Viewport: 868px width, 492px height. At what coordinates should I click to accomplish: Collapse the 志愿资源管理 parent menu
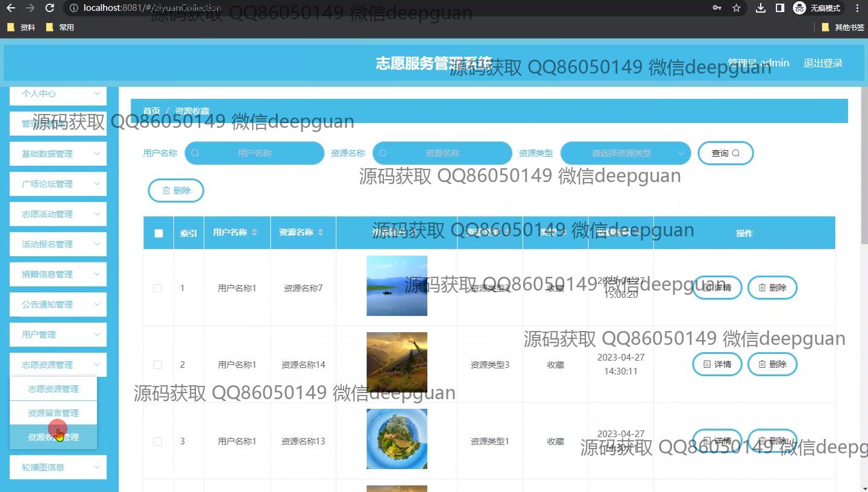click(x=58, y=365)
